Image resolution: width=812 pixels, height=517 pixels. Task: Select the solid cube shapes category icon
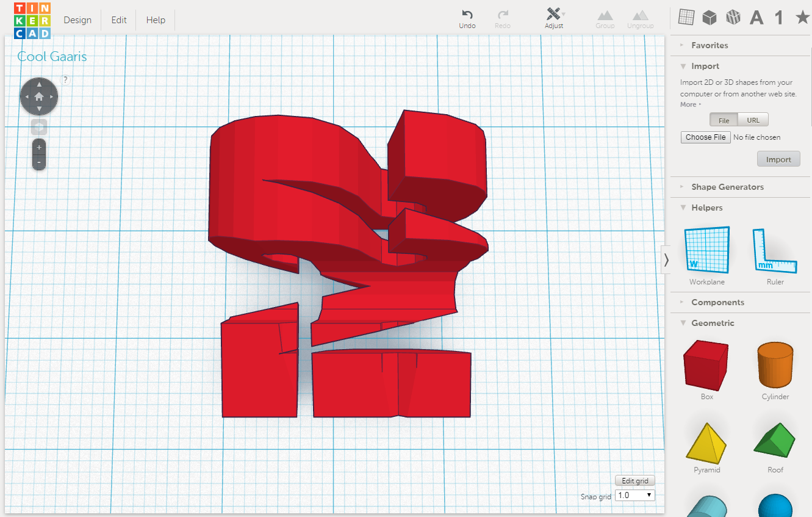click(x=710, y=17)
